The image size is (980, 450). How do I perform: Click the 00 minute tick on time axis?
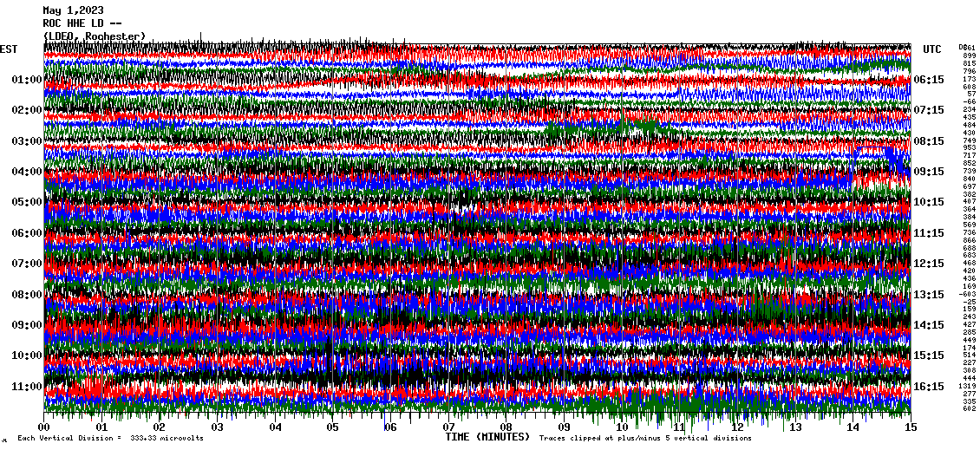(x=44, y=427)
